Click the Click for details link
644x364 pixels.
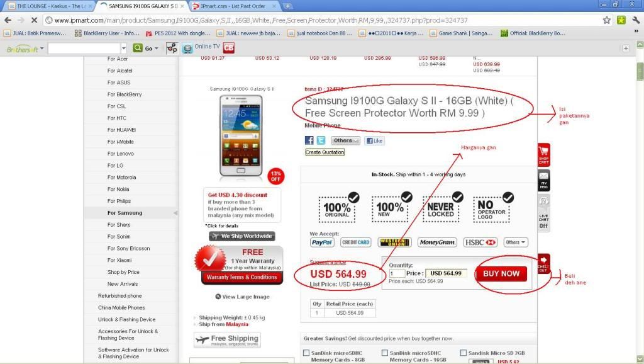coord(222,226)
